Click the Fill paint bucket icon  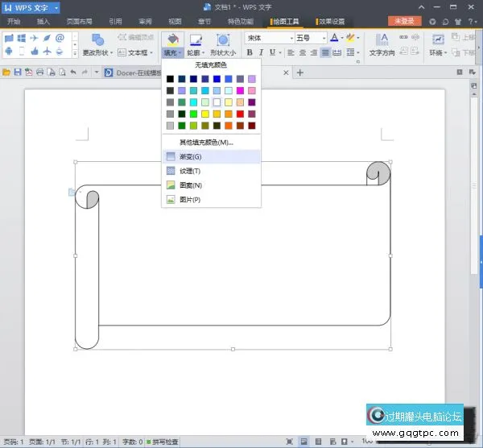coord(172,39)
